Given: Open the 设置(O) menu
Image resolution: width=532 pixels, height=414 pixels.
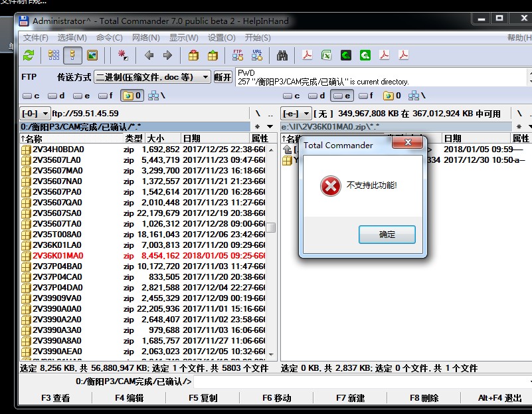Looking at the screenshot, I should tap(222, 37).
